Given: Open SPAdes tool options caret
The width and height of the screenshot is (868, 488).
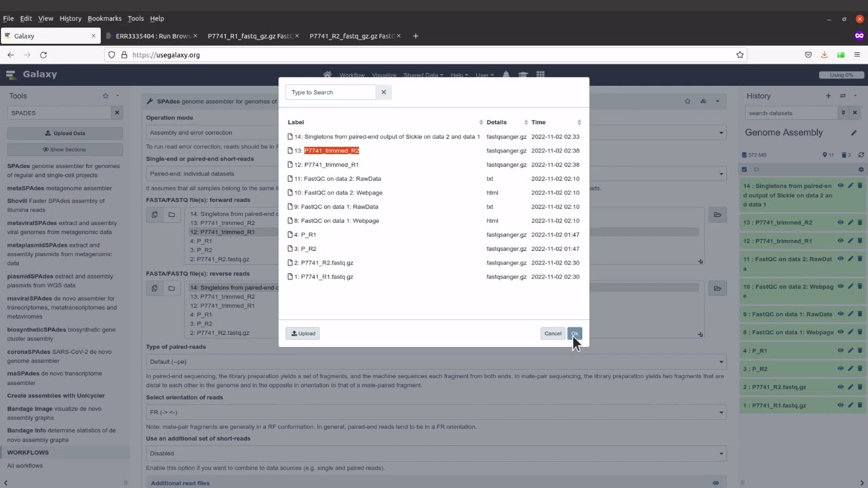Looking at the screenshot, I should click(x=717, y=101).
